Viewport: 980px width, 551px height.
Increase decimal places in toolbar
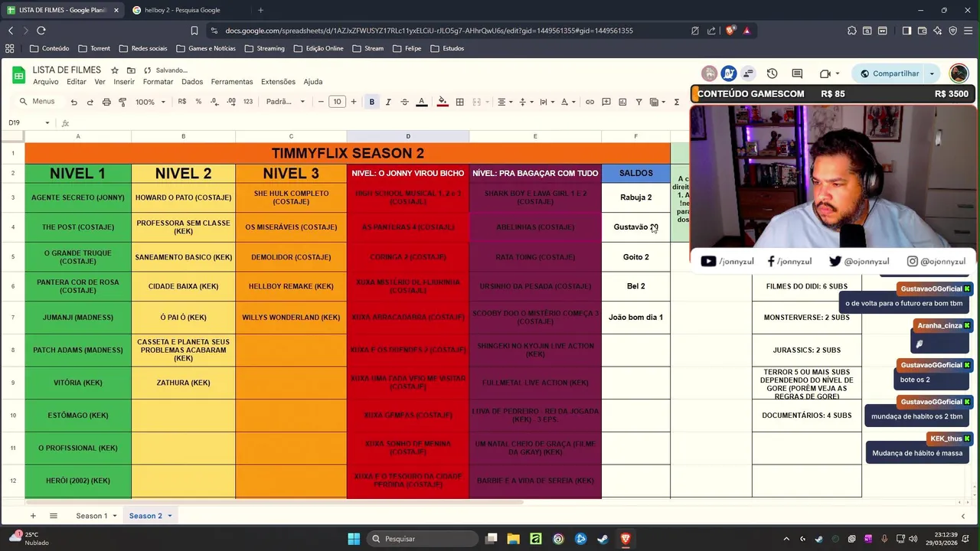(x=230, y=102)
